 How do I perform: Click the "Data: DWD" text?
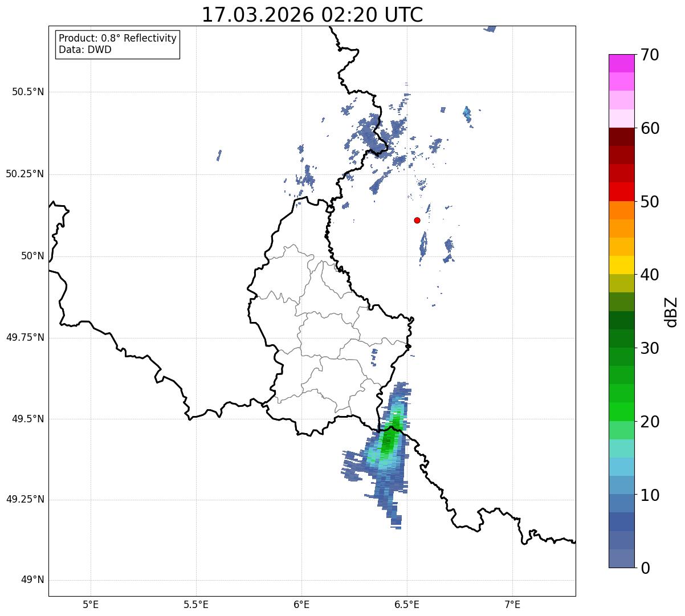85,50
